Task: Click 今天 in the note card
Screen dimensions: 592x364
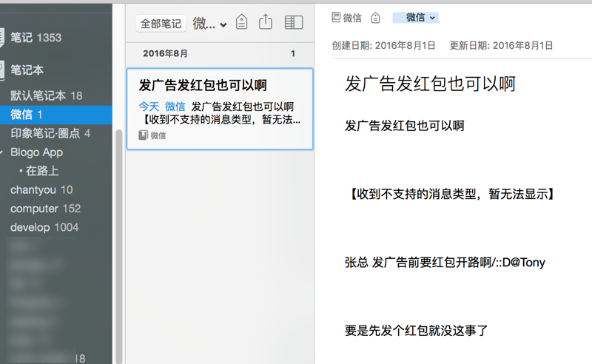Action: pyautogui.click(x=149, y=107)
